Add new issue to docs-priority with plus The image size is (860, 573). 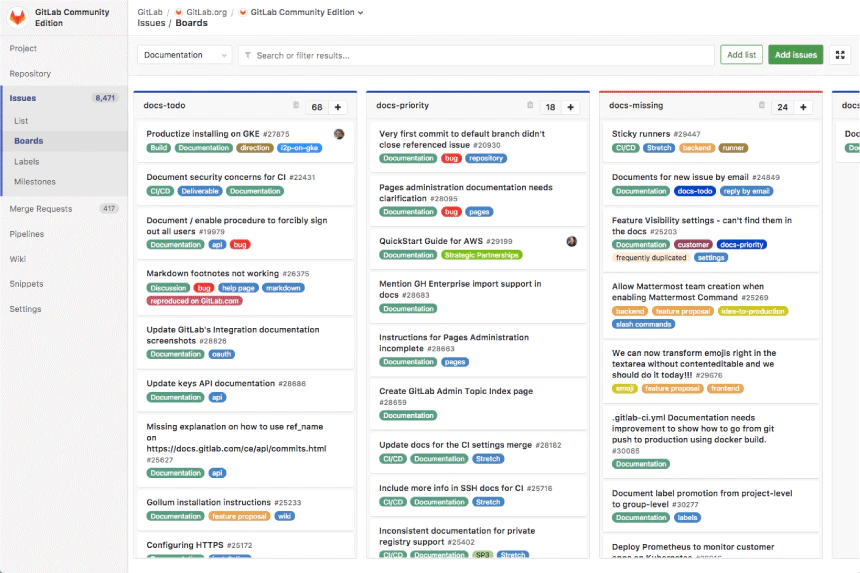[570, 107]
